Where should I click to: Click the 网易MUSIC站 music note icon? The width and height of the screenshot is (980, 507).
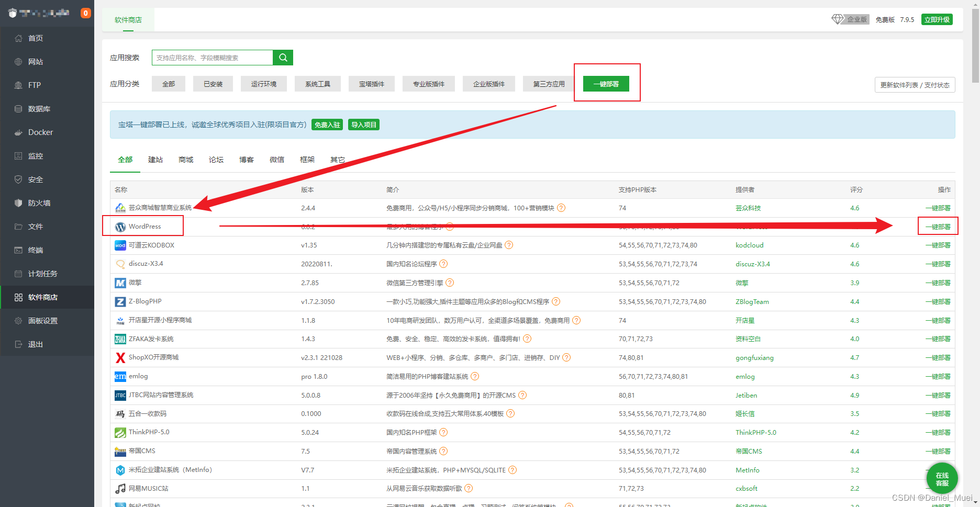[120, 489]
